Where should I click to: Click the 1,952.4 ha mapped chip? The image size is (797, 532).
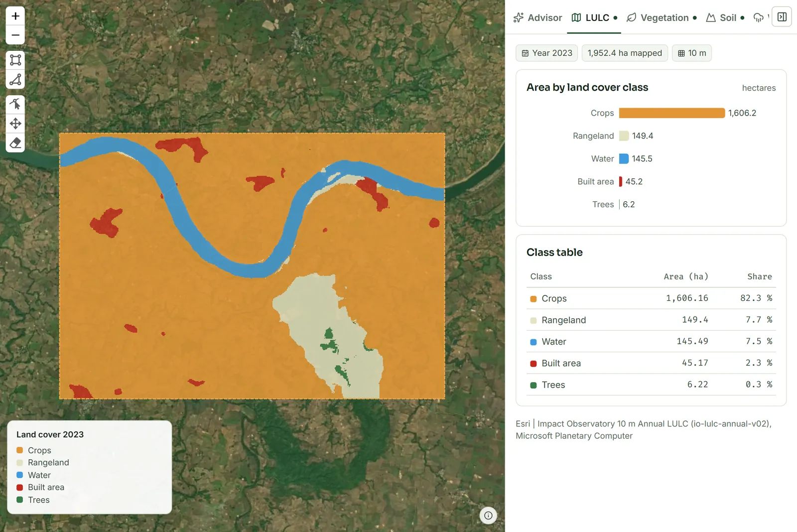625,53
